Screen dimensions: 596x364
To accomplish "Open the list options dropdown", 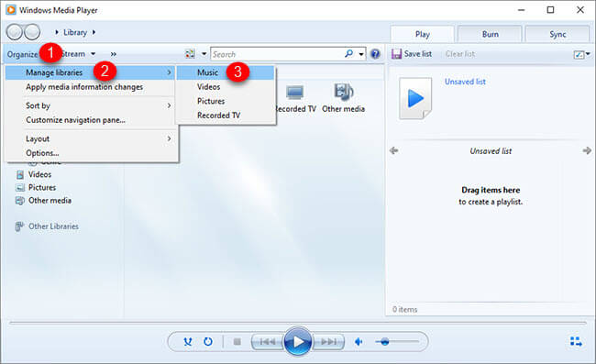I will 581,54.
